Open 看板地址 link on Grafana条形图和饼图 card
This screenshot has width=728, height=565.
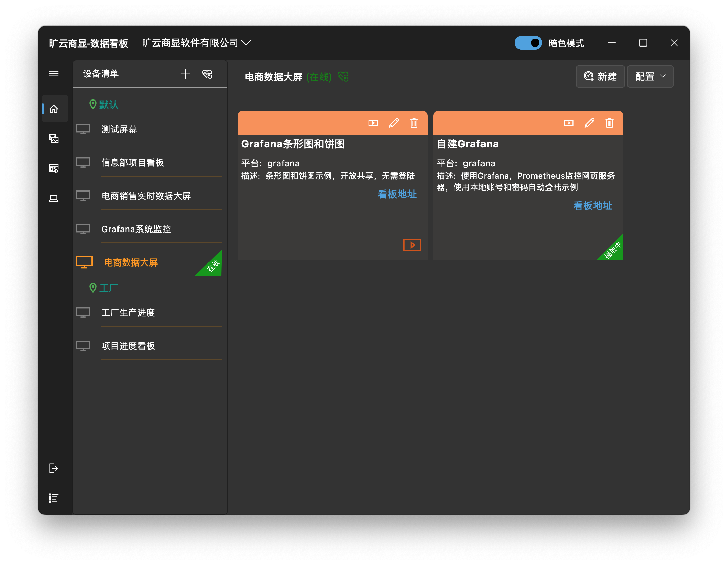click(x=397, y=194)
